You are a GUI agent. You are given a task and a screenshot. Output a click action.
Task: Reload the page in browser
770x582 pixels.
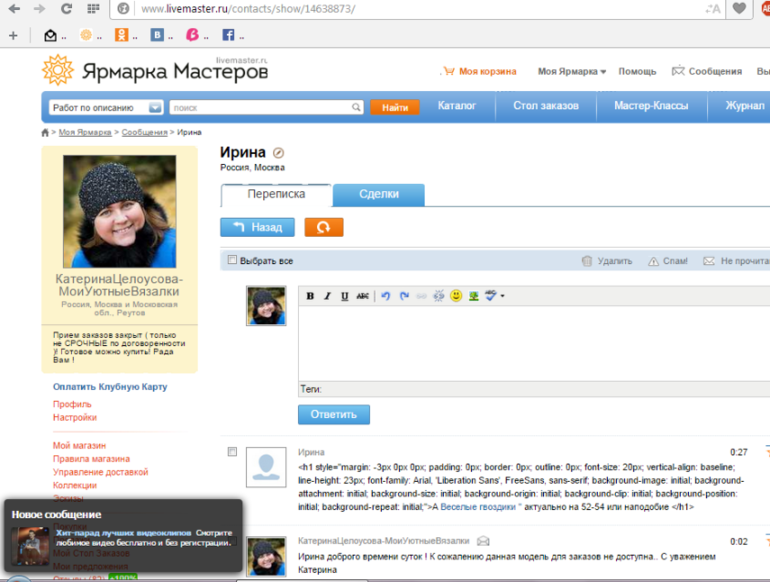coord(66,9)
